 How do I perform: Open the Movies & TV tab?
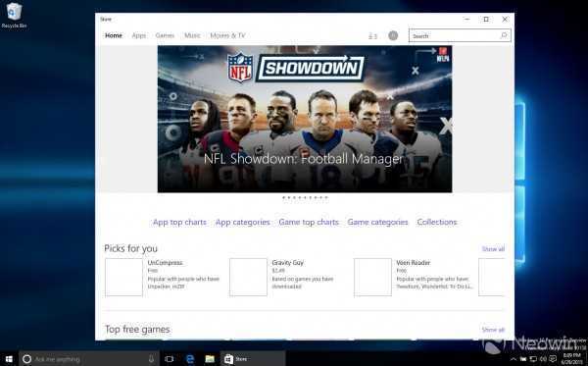coord(227,35)
